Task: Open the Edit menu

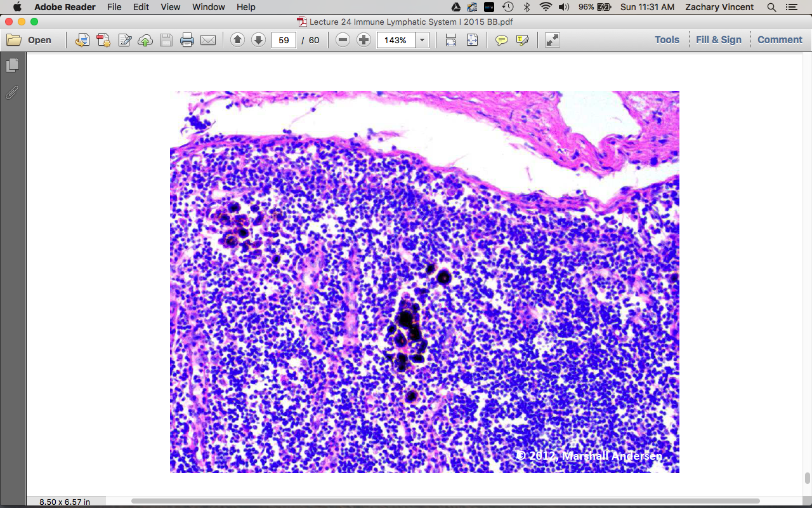Action: (141, 7)
